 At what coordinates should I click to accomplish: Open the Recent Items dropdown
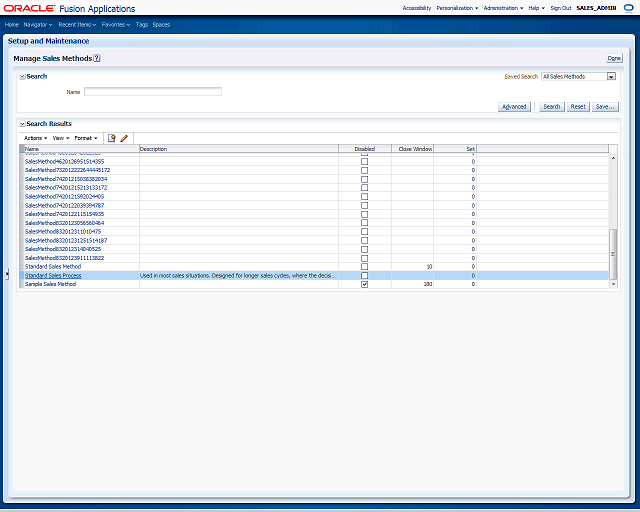[77, 25]
